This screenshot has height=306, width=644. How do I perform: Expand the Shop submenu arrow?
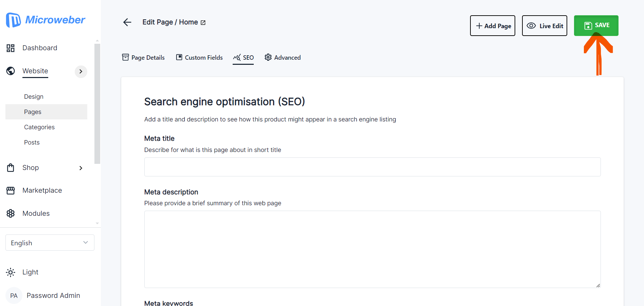[81, 168]
